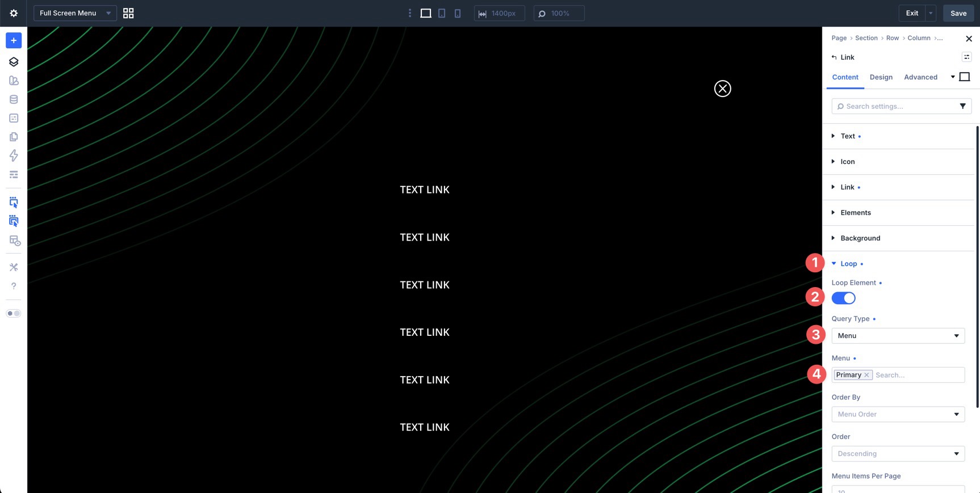Close the fullscreen menu with circled X icon
Image resolution: width=980 pixels, height=493 pixels.
tap(722, 89)
